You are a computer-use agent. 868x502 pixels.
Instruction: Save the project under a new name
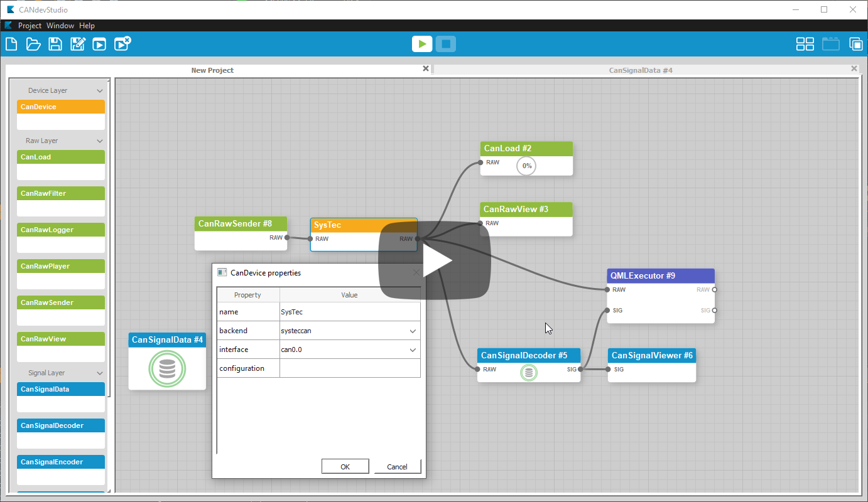pos(77,44)
